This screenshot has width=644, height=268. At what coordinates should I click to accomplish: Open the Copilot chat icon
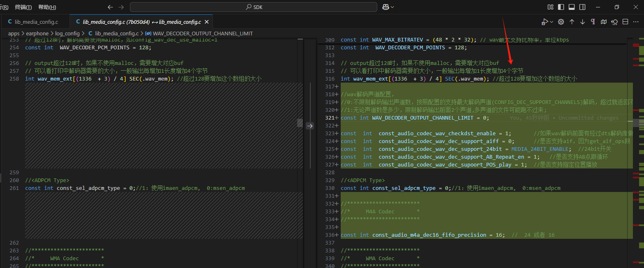(x=385, y=7)
